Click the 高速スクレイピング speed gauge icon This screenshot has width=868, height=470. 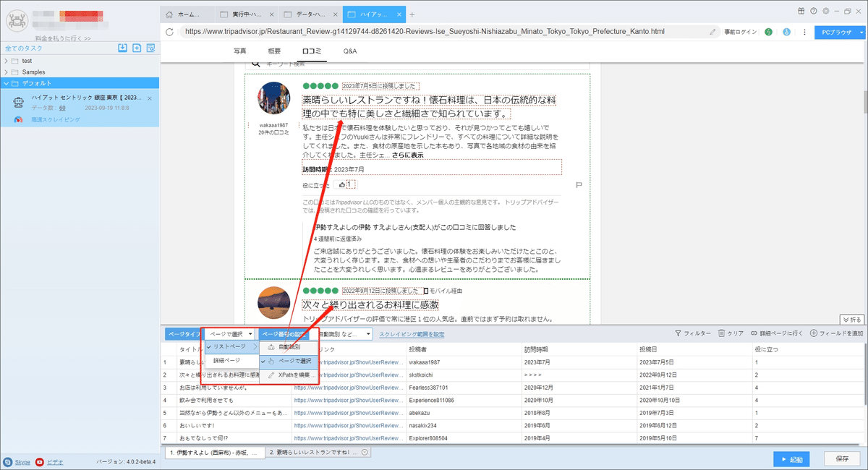pyautogui.click(x=19, y=120)
